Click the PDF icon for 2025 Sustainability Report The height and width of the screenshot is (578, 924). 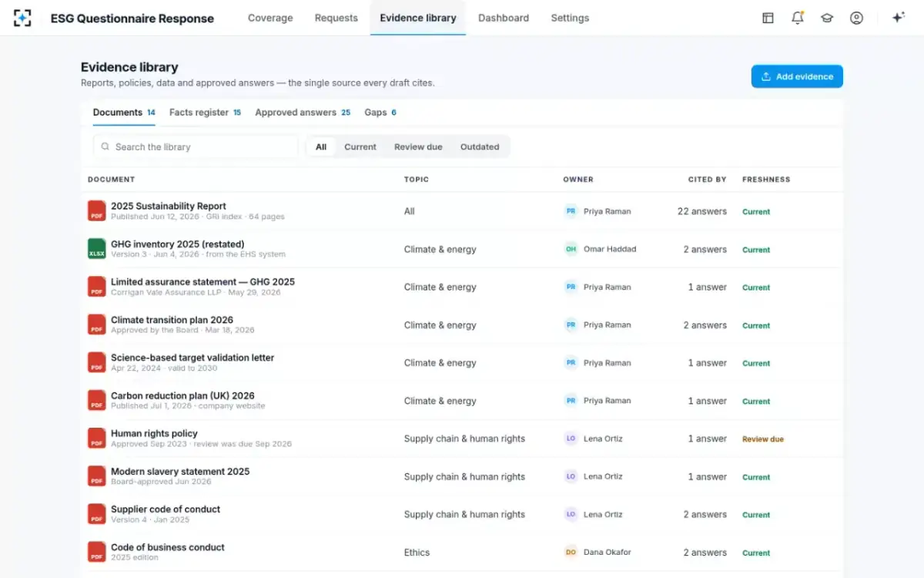tap(97, 211)
